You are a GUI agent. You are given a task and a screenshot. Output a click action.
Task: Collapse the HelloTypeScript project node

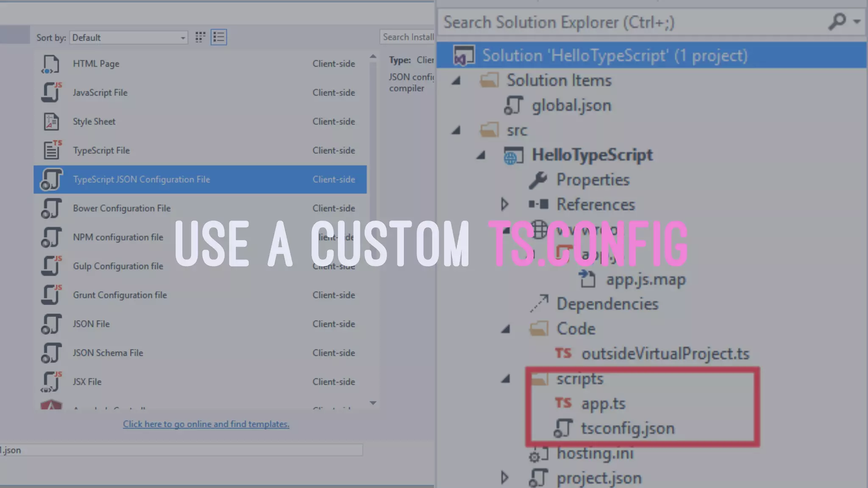pos(481,155)
